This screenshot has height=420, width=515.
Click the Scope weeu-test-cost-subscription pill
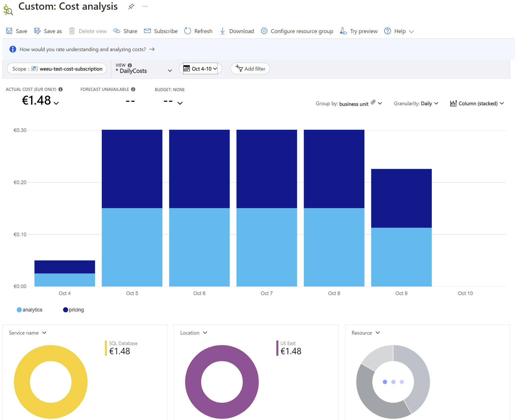[x=57, y=69]
